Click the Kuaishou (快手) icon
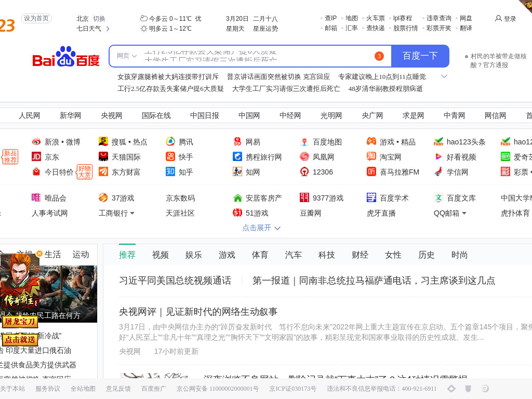532x399 pixels. [170, 156]
